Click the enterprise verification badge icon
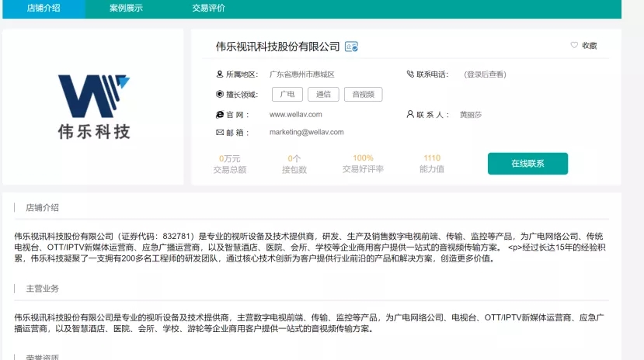 coord(351,47)
